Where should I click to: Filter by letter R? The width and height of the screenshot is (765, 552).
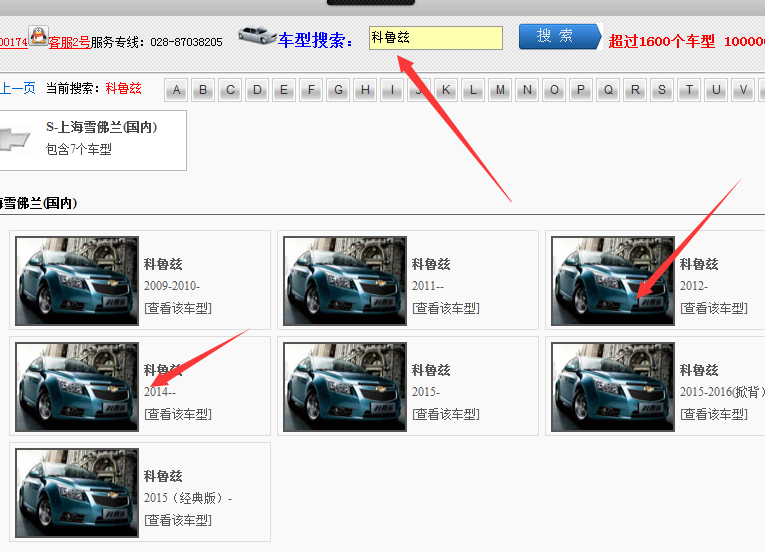[x=635, y=90]
